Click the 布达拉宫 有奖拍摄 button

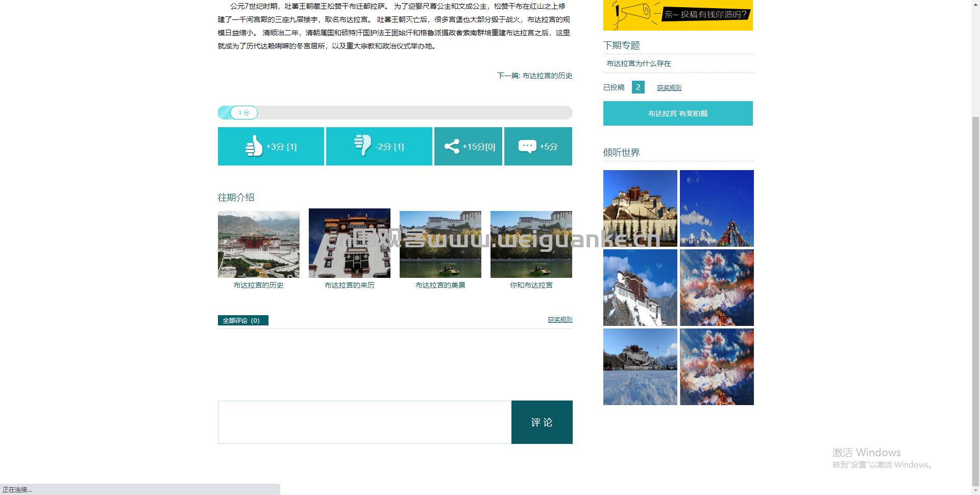coord(678,113)
